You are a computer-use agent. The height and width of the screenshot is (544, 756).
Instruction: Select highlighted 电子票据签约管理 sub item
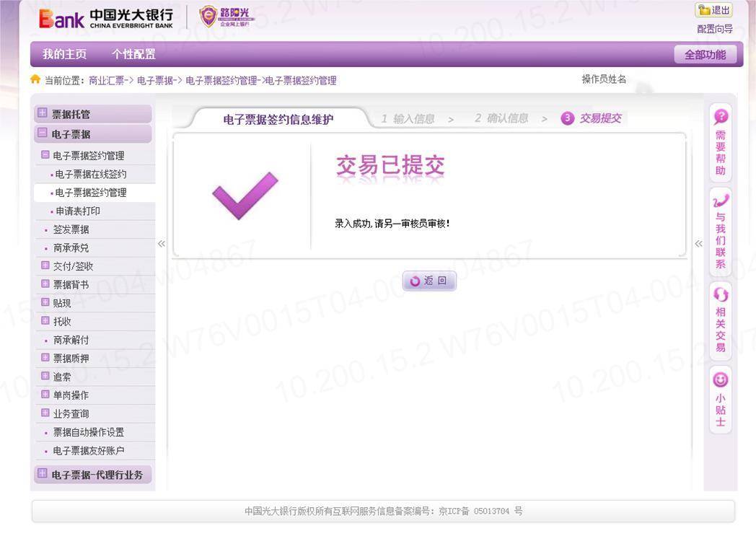click(91, 193)
